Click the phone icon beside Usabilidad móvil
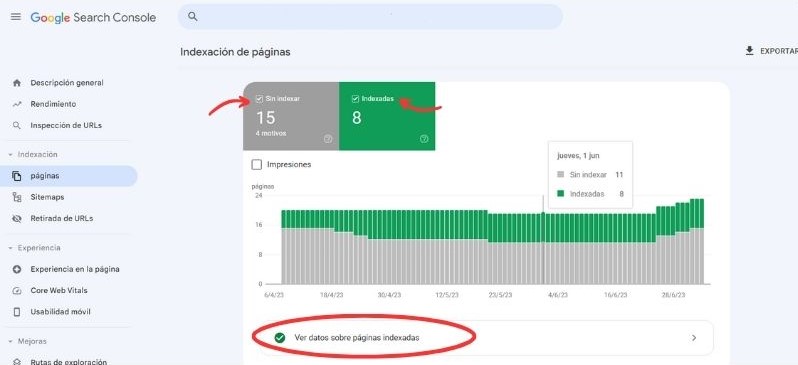This screenshot has width=798, height=365. click(17, 312)
